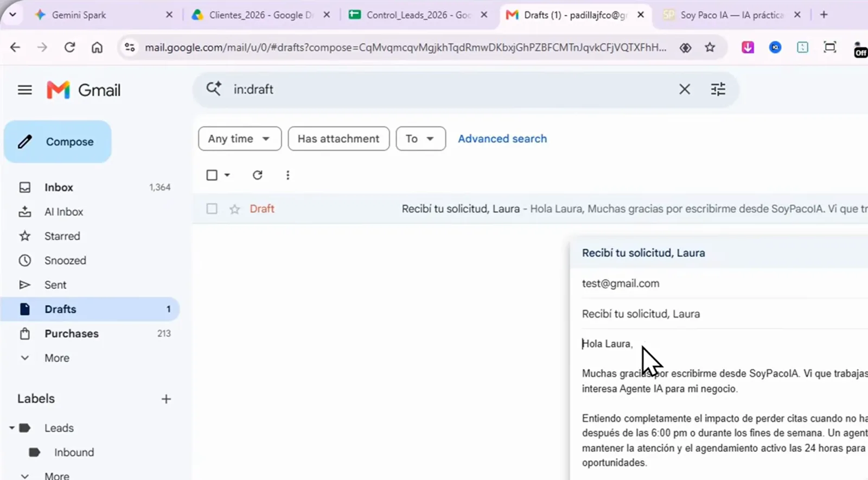
Task: Click the Gemini search icon in the search bar
Action: tap(214, 89)
